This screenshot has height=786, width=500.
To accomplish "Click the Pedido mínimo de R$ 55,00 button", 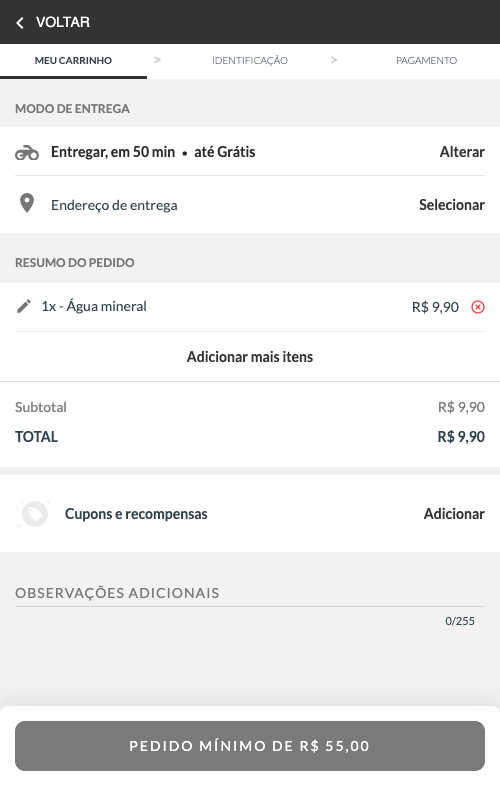I will point(250,746).
